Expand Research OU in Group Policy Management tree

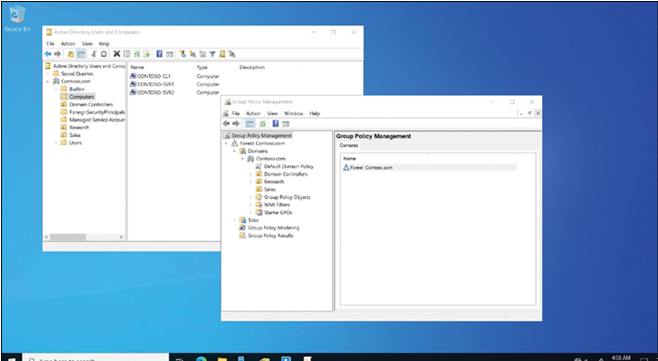(x=251, y=181)
